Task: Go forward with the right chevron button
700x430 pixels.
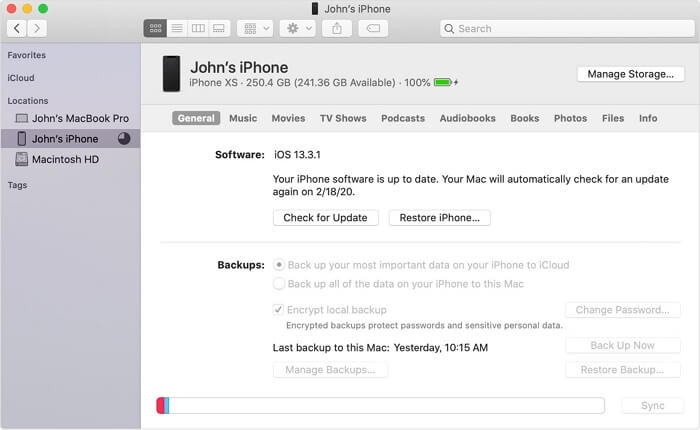Action: [37, 29]
